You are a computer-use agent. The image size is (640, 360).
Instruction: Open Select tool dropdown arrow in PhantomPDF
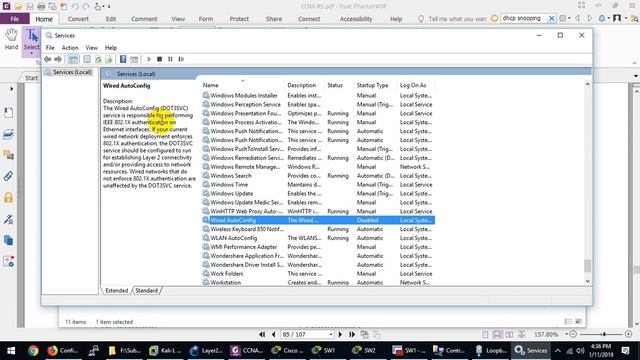pos(31,53)
